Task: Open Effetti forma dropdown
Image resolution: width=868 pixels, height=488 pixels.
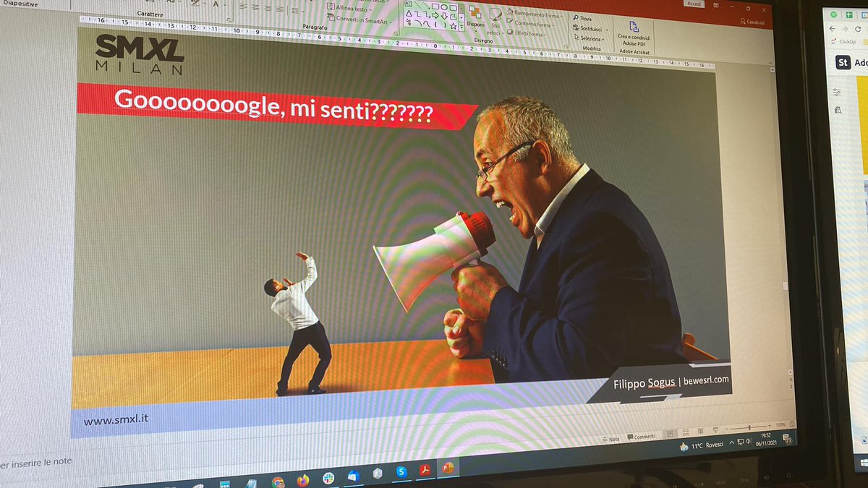Action: (x=529, y=33)
